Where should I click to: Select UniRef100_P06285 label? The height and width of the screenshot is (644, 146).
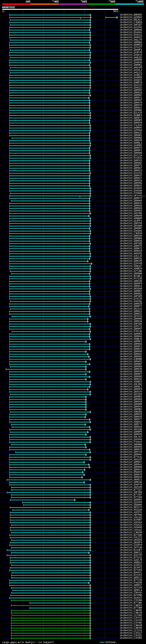131,583
